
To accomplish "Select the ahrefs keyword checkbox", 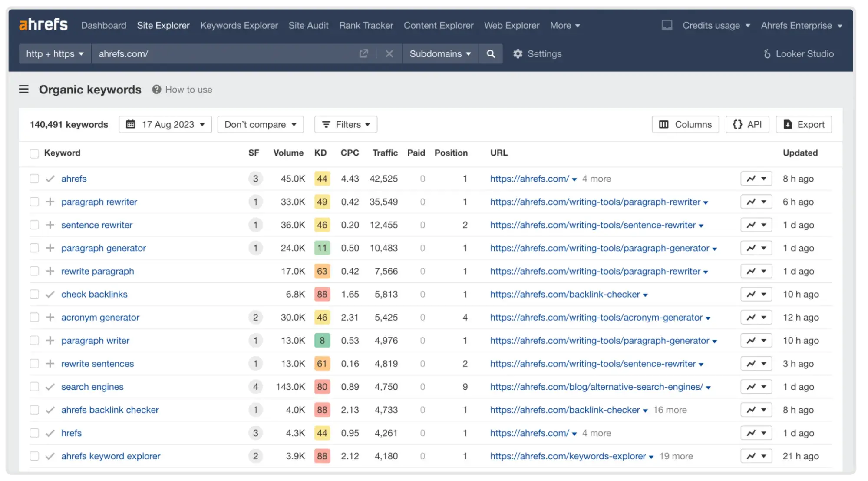I will 34,179.
